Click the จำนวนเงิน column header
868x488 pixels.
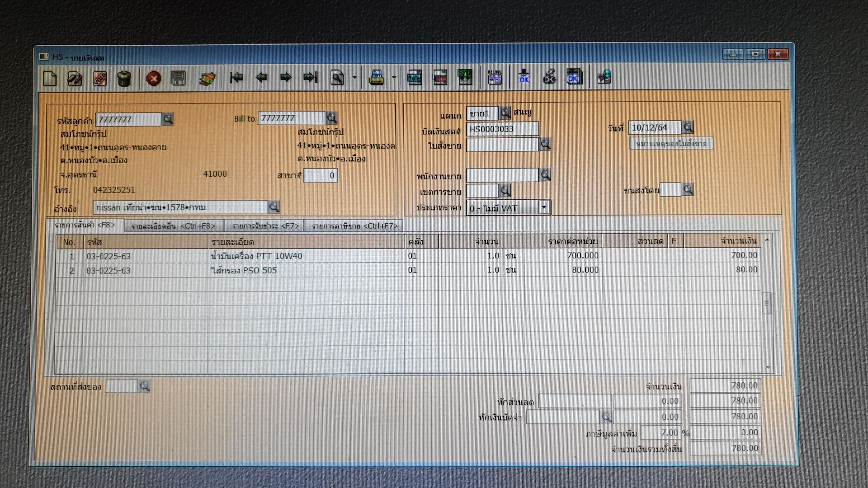pyautogui.click(x=722, y=241)
